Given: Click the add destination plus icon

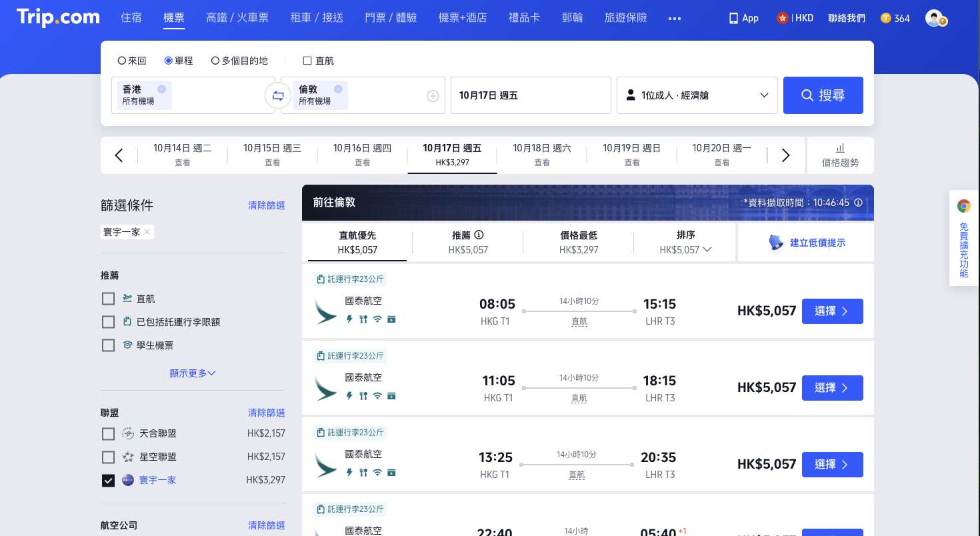Looking at the screenshot, I should pyautogui.click(x=433, y=96).
